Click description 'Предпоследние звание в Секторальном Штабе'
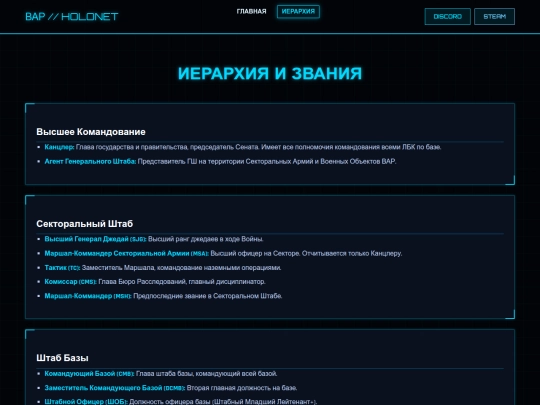 [208, 296]
